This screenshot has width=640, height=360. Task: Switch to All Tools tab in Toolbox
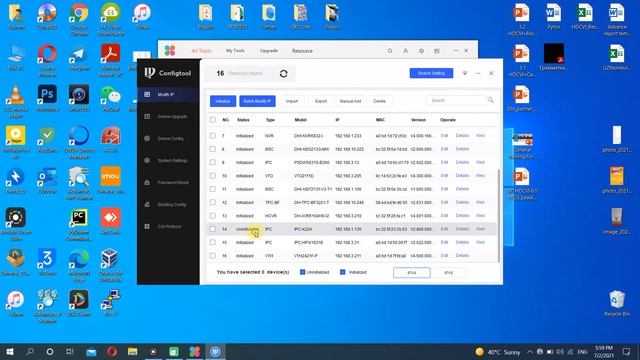tap(201, 51)
